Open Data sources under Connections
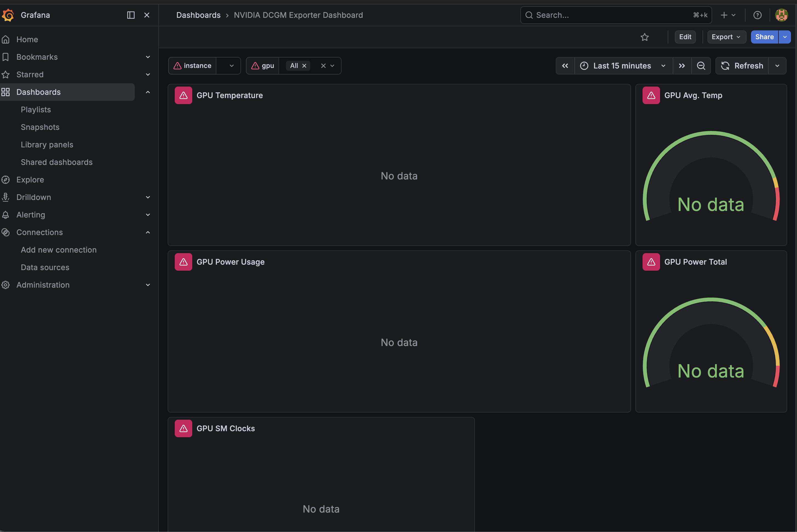797x532 pixels. click(45, 267)
